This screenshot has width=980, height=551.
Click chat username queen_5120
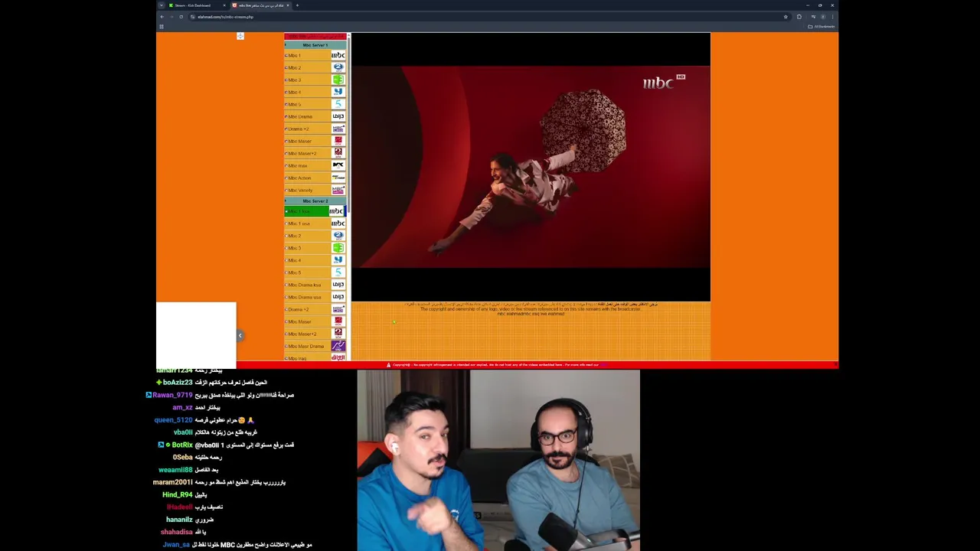pos(173,420)
